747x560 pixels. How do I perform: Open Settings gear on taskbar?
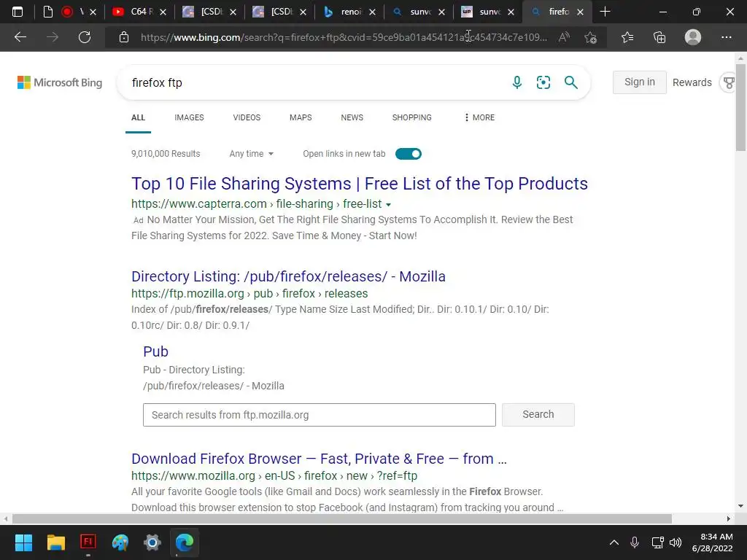pyautogui.click(x=152, y=542)
